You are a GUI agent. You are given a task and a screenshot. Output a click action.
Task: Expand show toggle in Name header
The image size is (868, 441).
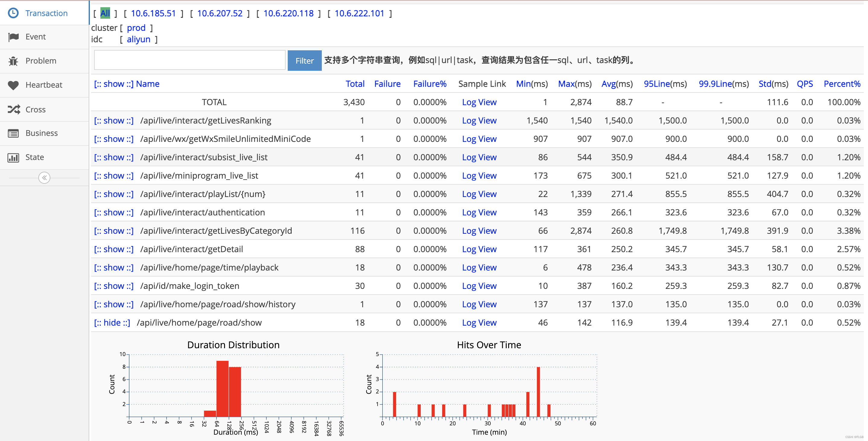click(x=114, y=84)
